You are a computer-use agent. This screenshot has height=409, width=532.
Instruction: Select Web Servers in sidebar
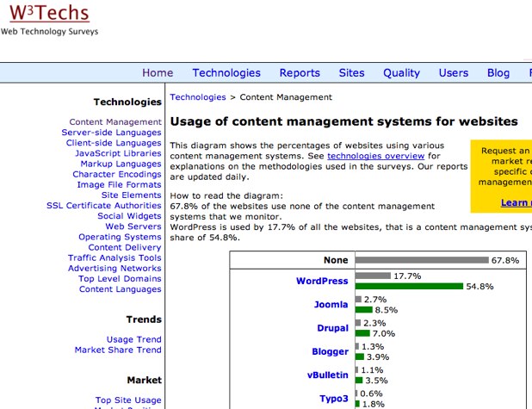pyautogui.click(x=133, y=226)
